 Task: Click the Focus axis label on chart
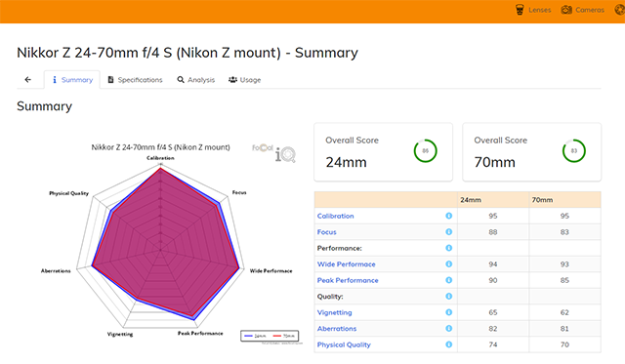(x=239, y=193)
